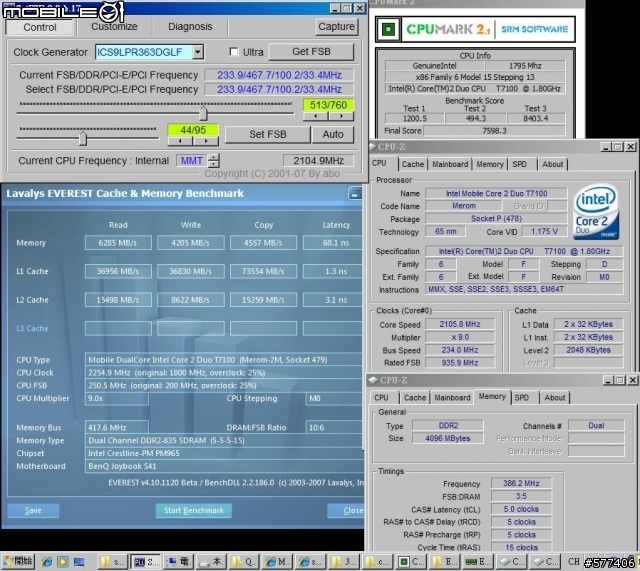Click Close in EVEREST benchmark window
This screenshot has height=571, width=640.
(x=345, y=511)
